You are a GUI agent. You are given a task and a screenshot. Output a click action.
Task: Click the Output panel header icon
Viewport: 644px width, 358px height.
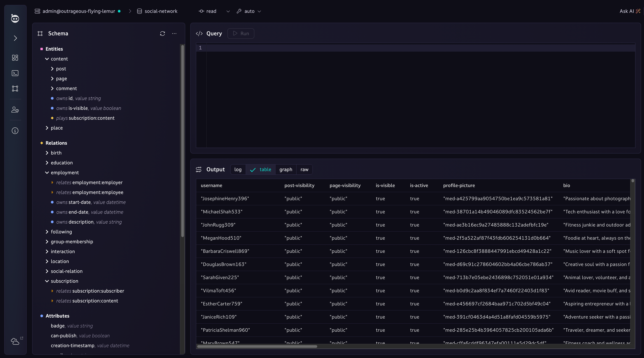tap(199, 169)
